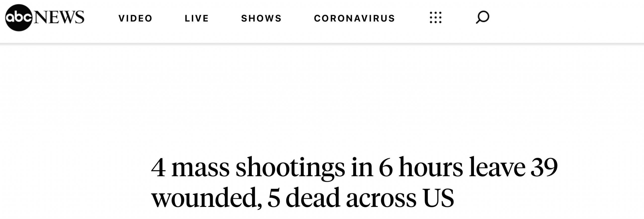
Task: Launch site search via magnifying glass
Action: pos(482,17)
